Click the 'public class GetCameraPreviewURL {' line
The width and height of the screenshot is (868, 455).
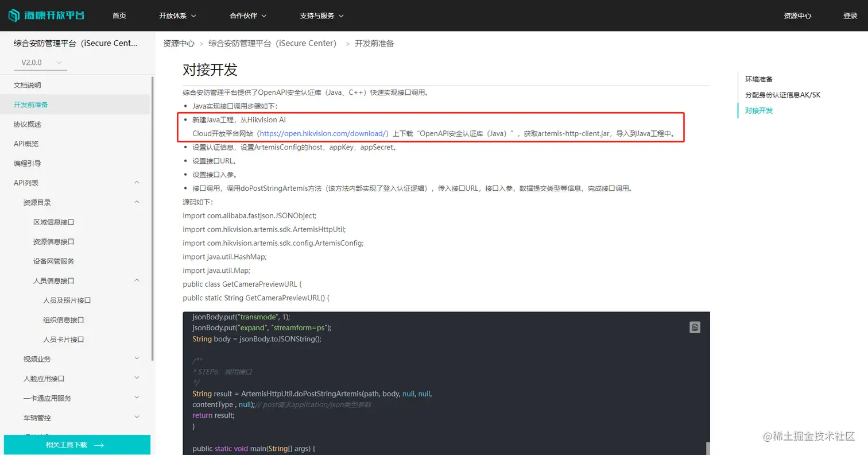click(x=242, y=284)
